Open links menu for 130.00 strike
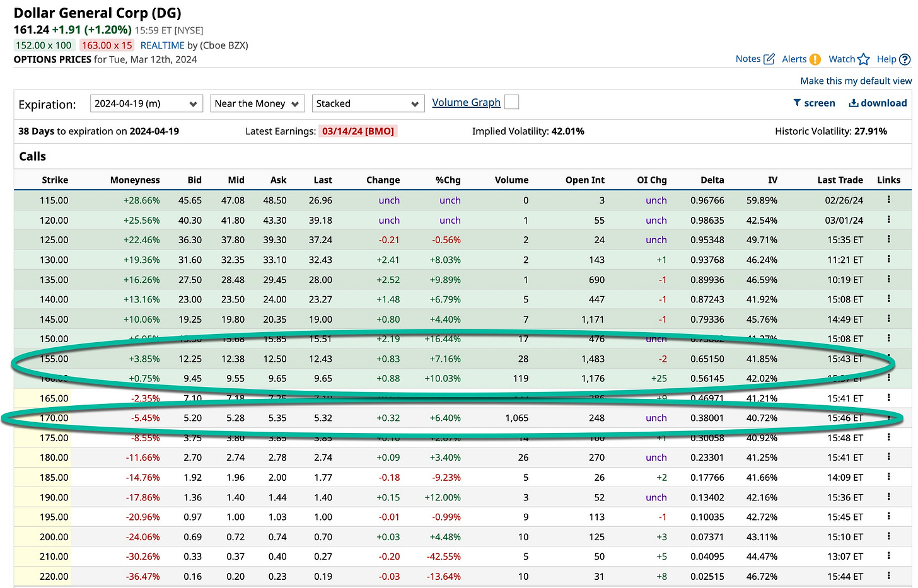918x588 pixels. [x=888, y=259]
